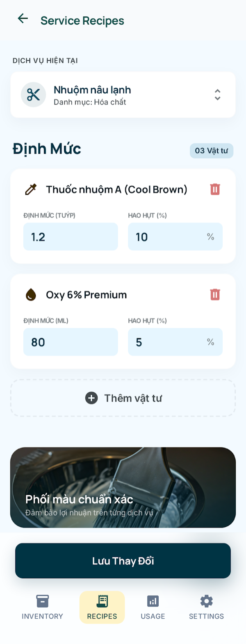246x644 pixels.
Task: Switch to the Usage tab
Action: [153, 607]
